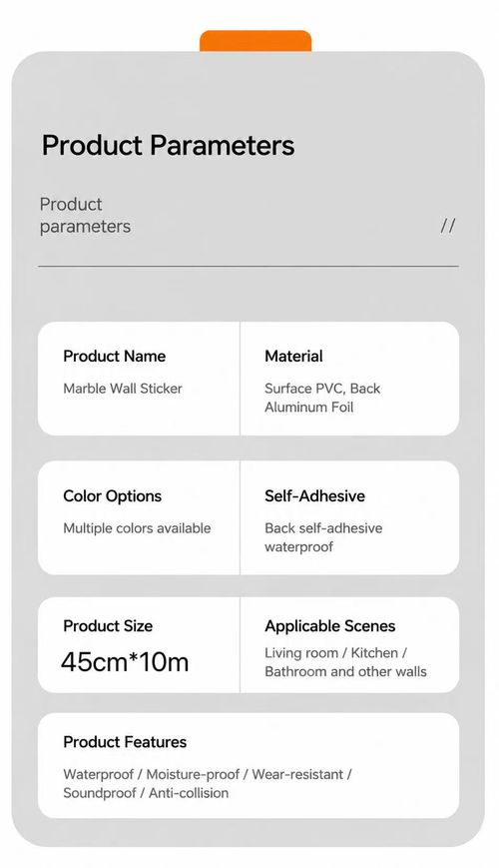Screen dimensions: 499x868
Task: Select the Product parameters subtitle text
Action: click(85, 216)
